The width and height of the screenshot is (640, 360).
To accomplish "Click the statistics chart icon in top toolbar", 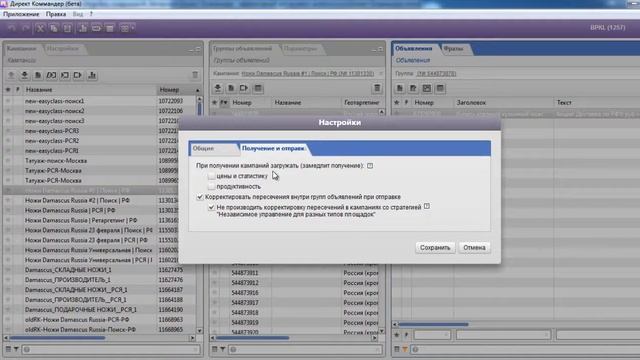I will [x=82, y=28].
